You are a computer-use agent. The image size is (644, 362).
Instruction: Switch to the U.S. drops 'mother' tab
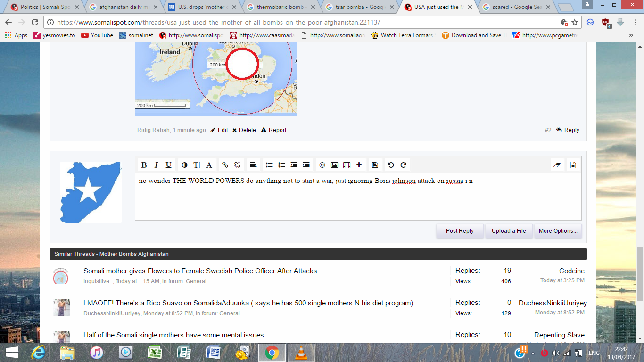(202, 7)
